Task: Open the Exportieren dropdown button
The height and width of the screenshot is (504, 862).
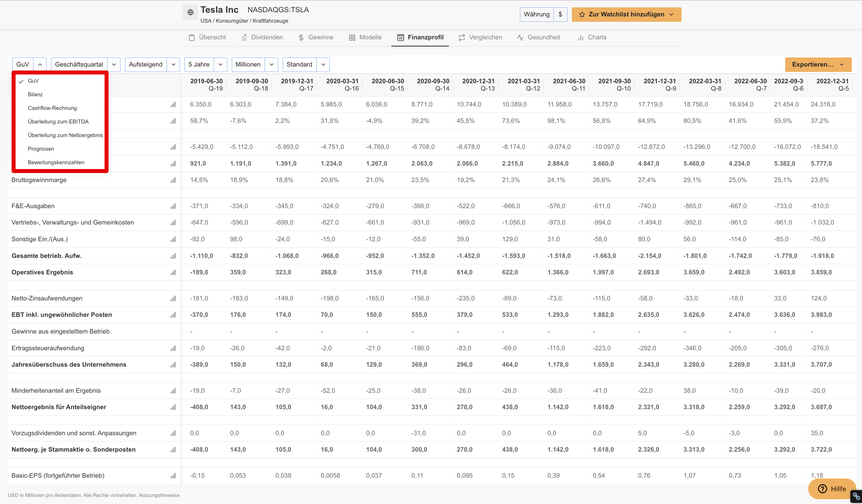Action: [x=818, y=65]
